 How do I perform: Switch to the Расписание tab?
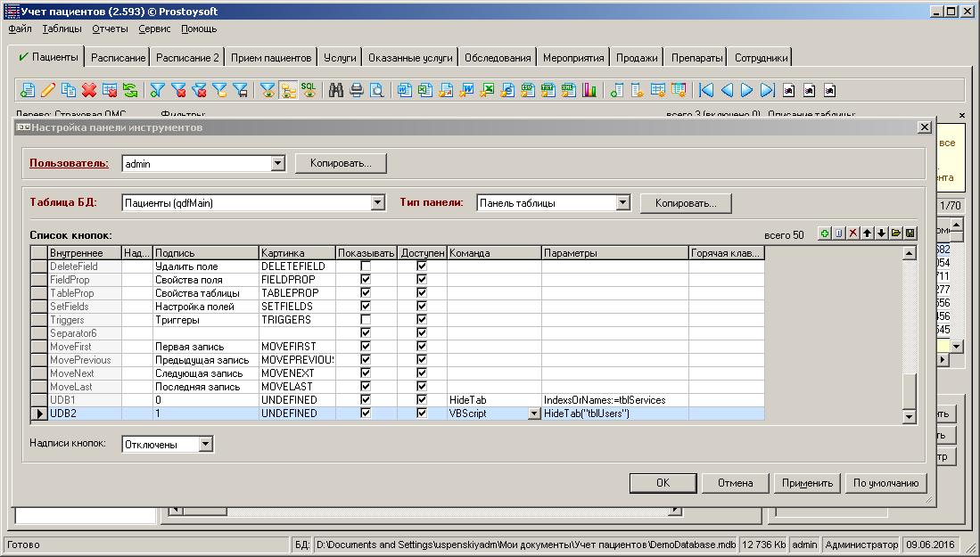118,58
